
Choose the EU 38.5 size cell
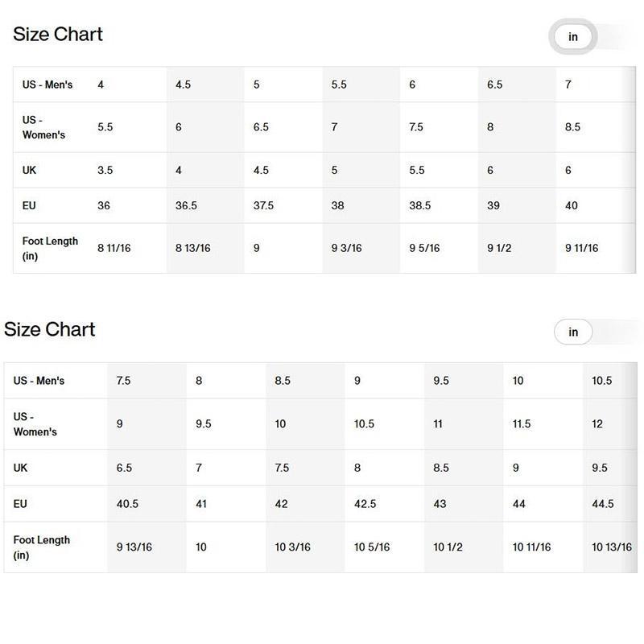click(x=420, y=206)
